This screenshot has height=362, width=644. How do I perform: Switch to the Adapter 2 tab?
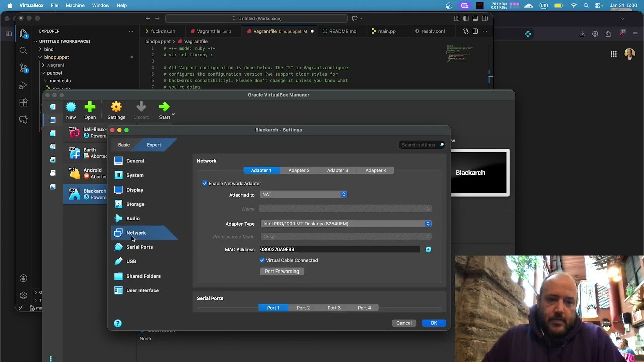tap(299, 171)
